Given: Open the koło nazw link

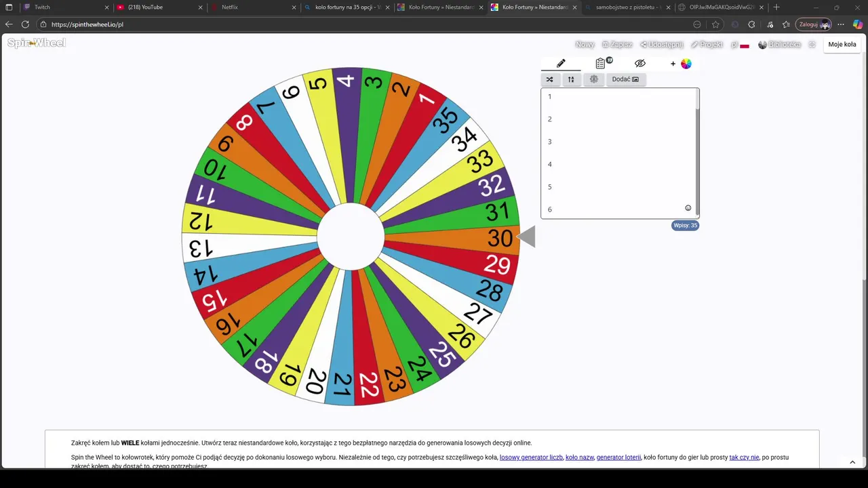Looking at the screenshot, I should (579, 457).
